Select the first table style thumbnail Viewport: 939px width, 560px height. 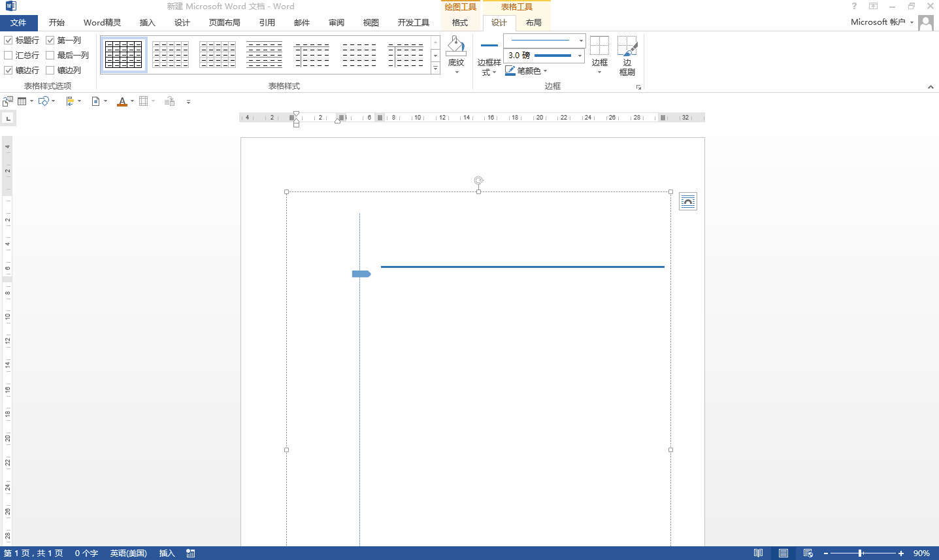(124, 54)
